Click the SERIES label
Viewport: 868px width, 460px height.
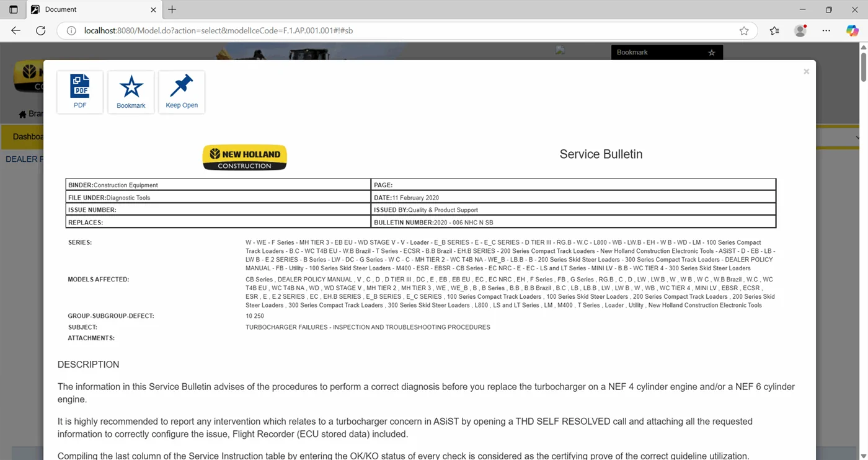coord(80,242)
